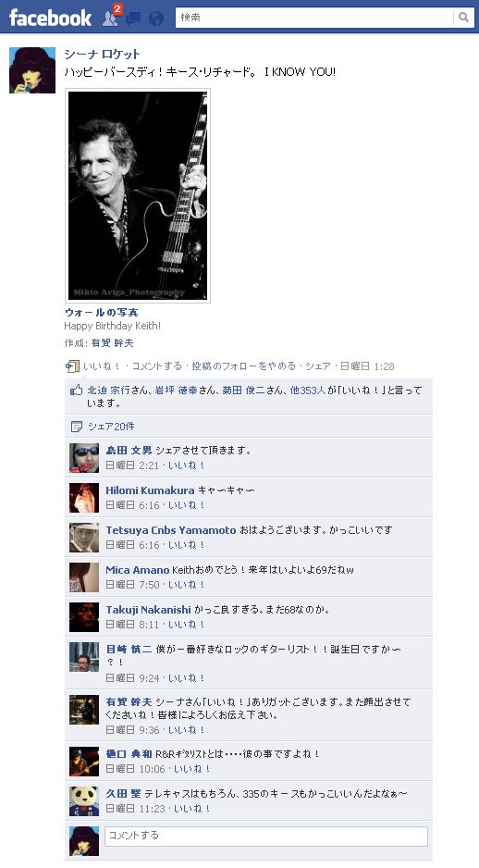Open Takuji Nakanishi's profile avatar

pyautogui.click(x=84, y=617)
